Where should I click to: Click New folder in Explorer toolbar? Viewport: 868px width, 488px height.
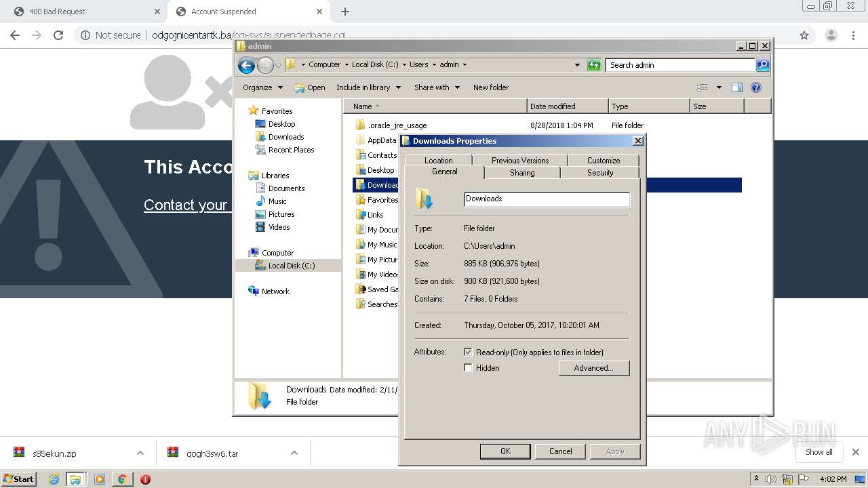point(491,87)
